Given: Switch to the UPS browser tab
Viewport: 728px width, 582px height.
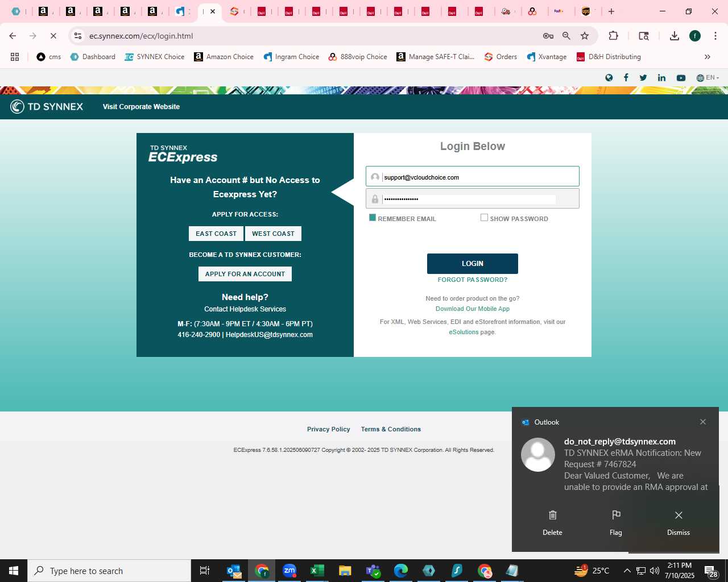Looking at the screenshot, I should [587, 11].
